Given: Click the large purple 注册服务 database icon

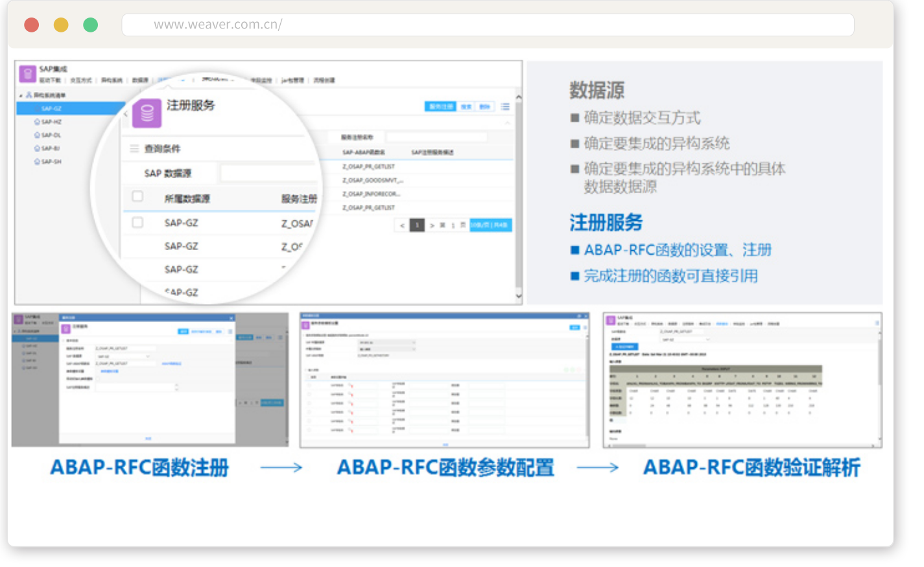Looking at the screenshot, I should (x=147, y=113).
